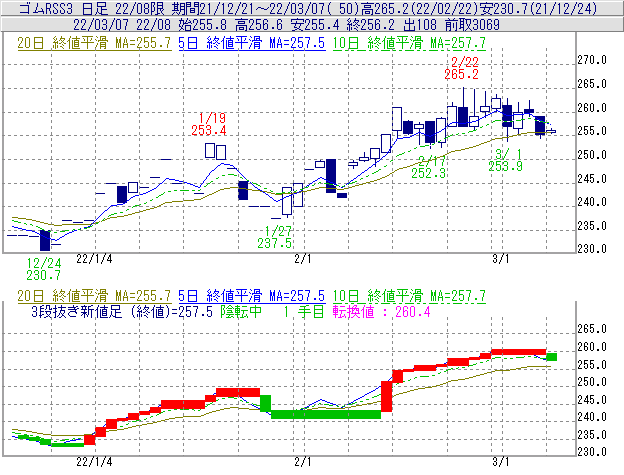624x475 pixels.
Task: Click the green 1/27 237.5 low annotation
Action: coord(275,237)
